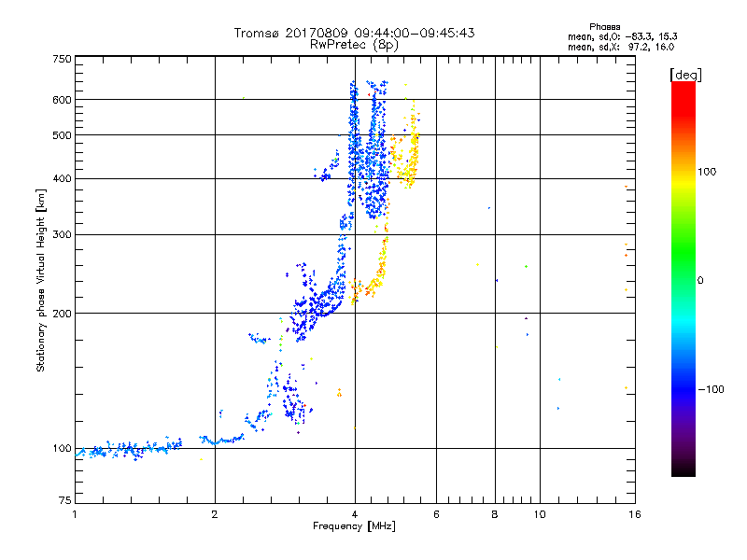Click the x-axis tick label '2'
The height and width of the screenshot is (560, 747).
pos(215,514)
